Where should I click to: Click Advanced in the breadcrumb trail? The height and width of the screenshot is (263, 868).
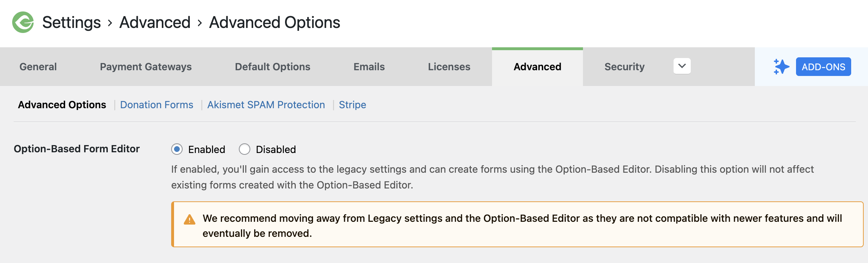pos(155,23)
